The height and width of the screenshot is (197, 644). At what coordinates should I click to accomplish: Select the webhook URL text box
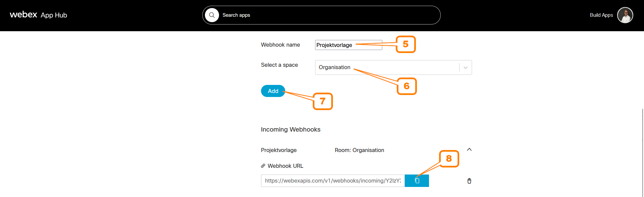(x=333, y=181)
